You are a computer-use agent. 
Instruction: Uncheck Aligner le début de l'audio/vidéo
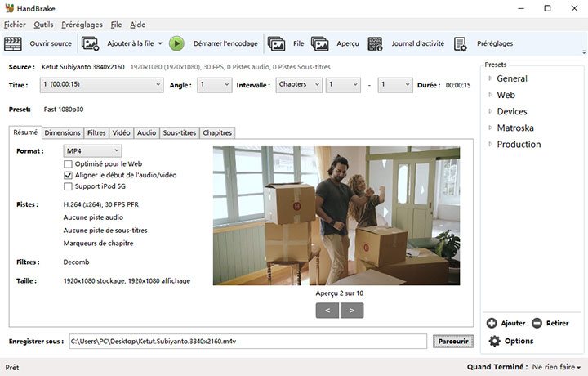tap(69, 175)
